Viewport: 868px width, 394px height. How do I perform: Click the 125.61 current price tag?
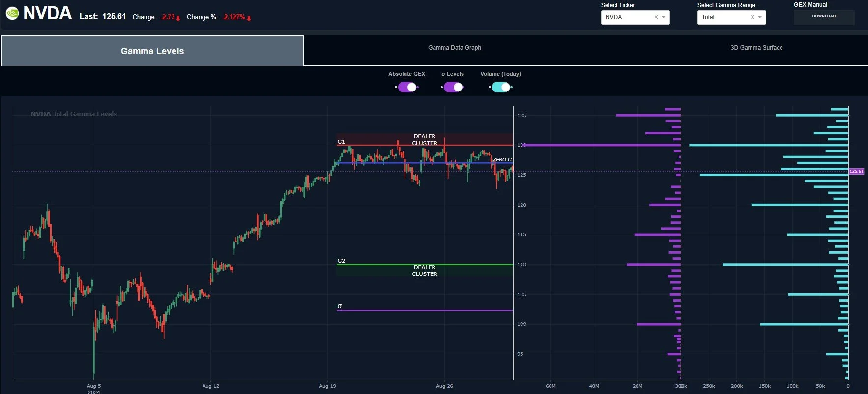[856, 171]
